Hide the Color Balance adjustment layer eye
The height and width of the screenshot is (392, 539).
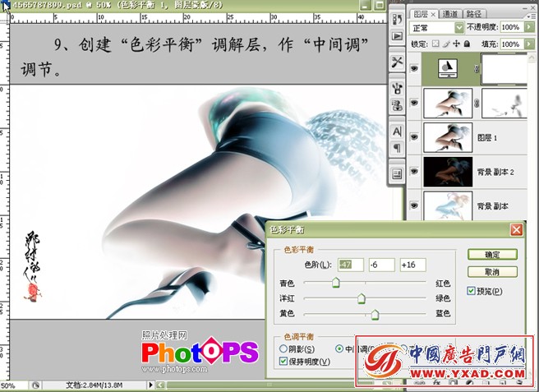tap(414, 68)
